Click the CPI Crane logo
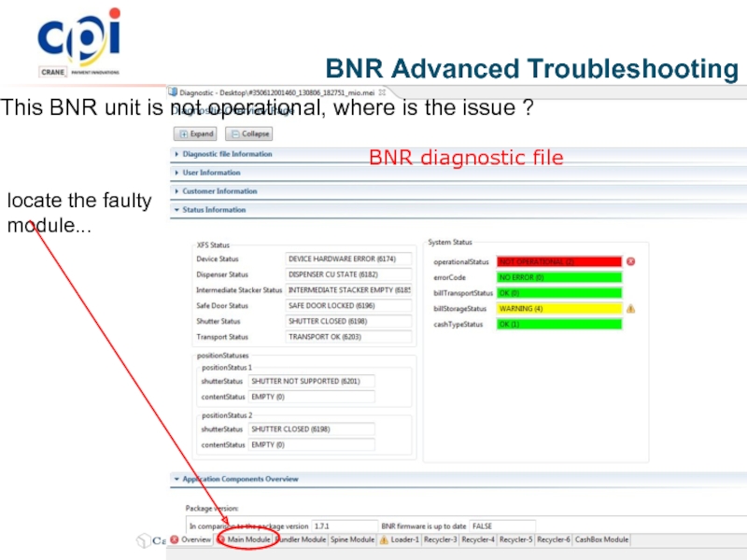The image size is (747, 560). (x=79, y=42)
